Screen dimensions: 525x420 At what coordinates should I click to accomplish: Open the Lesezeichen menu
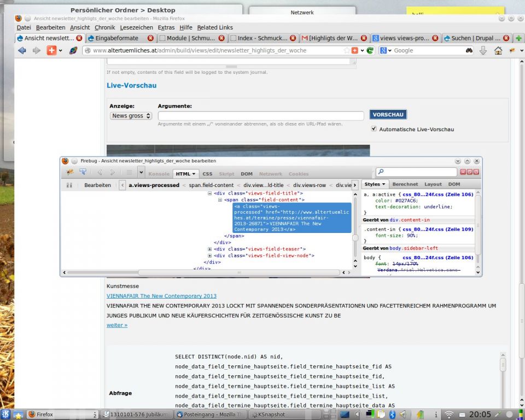(136, 27)
